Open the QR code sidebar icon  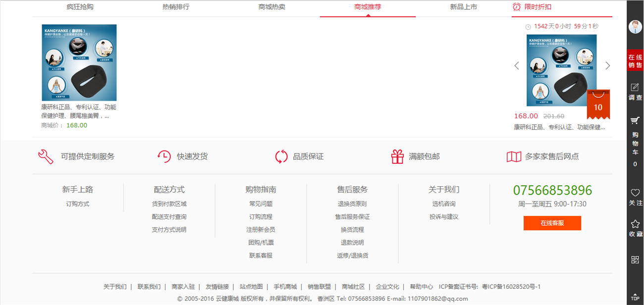tap(635, 260)
